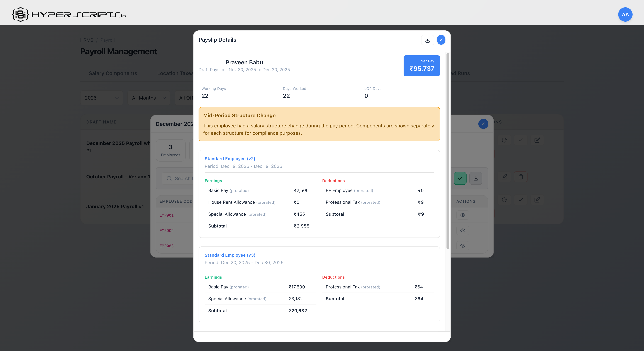This screenshot has height=351, width=644.
Task: Click the HyperScripts logo
Action: tap(69, 14)
